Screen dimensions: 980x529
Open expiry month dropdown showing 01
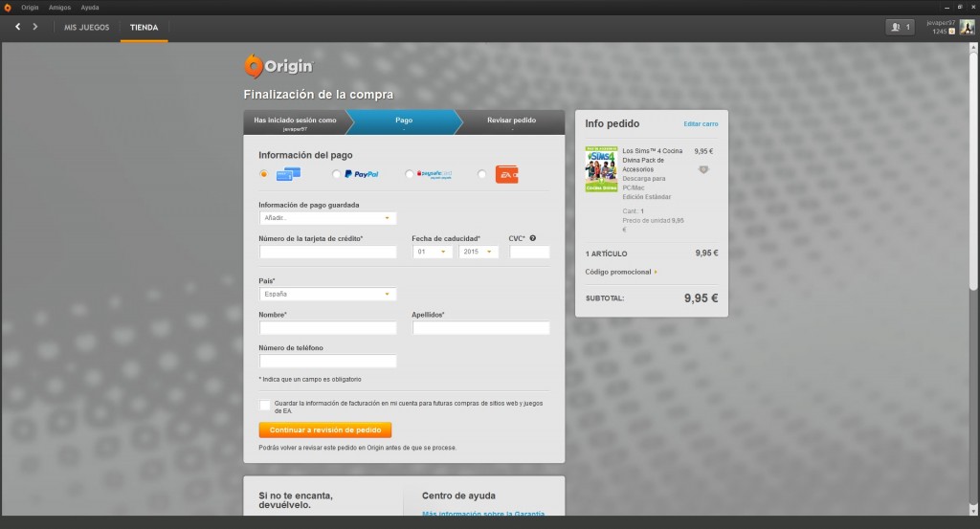click(x=432, y=252)
